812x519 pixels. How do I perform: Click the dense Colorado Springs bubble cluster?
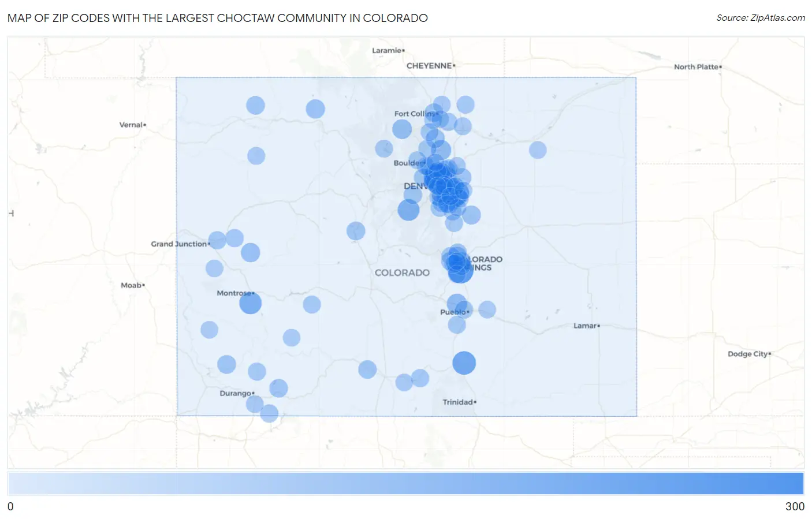click(457, 263)
